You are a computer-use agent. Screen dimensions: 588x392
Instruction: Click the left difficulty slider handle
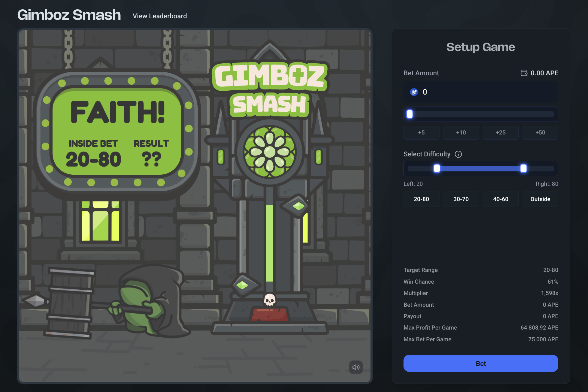tap(437, 168)
